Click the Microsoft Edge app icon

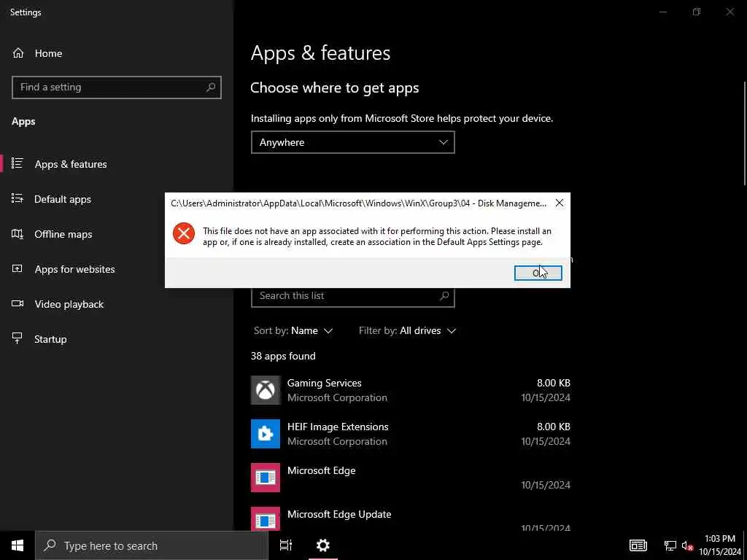(x=266, y=478)
